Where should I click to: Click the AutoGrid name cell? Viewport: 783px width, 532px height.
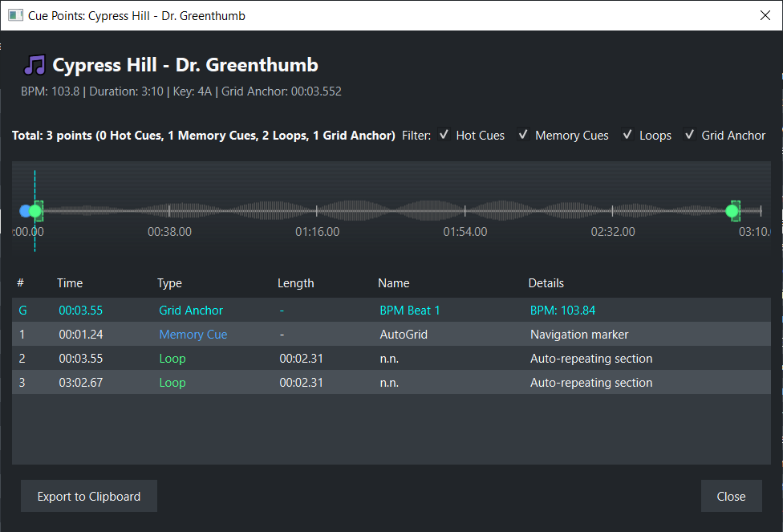404,334
